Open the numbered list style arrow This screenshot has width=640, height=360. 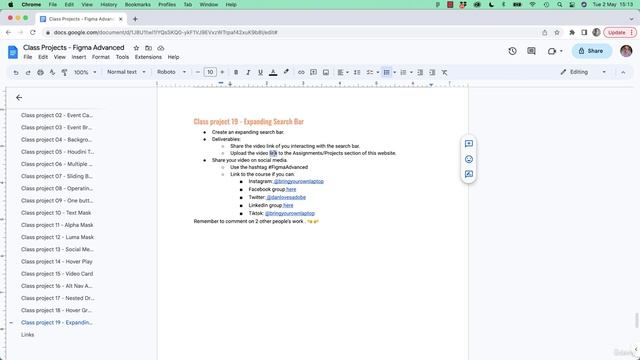[x=411, y=72]
